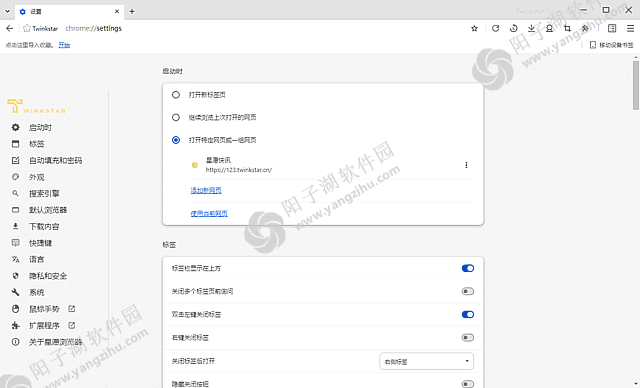
Task: Click the gear icon for 启动时
Action: 16,127
